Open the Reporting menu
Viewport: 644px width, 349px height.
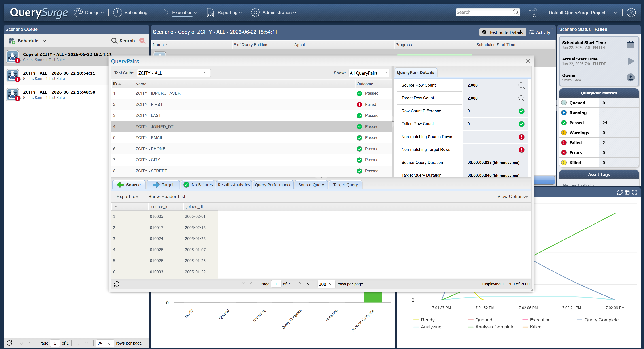(x=224, y=12)
